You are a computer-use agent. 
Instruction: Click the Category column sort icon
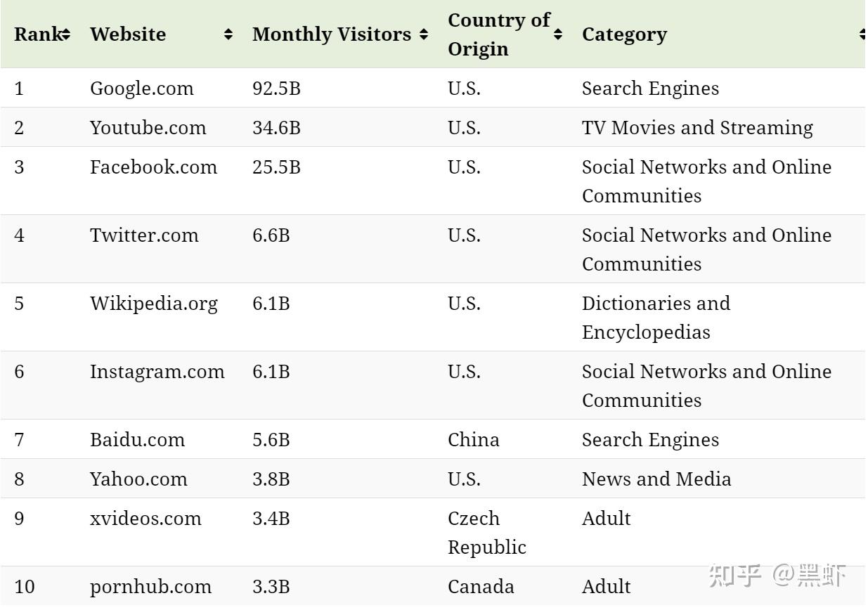(863, 34)
